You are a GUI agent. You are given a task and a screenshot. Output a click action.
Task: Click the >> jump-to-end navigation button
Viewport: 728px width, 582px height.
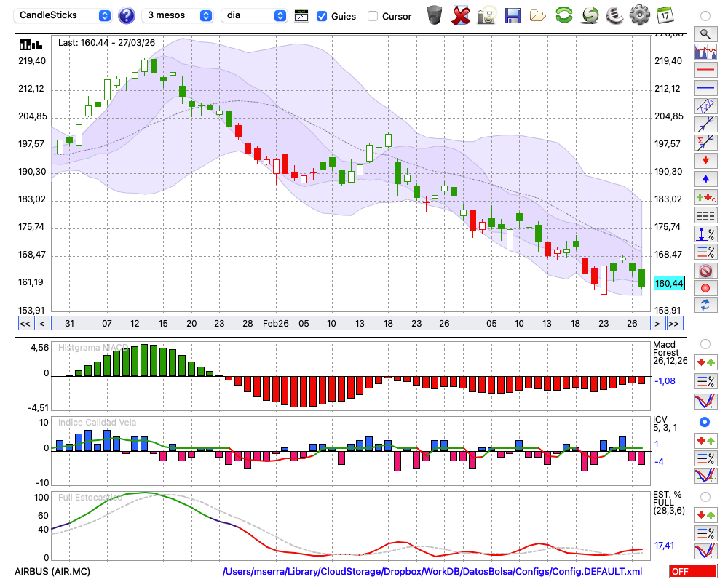coord(674,324)
